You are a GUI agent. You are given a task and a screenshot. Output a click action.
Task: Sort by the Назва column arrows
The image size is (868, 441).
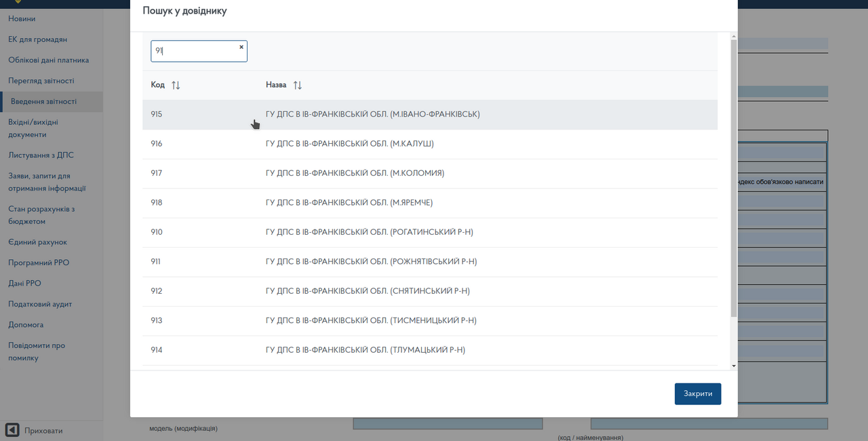(x=298, y=85)
